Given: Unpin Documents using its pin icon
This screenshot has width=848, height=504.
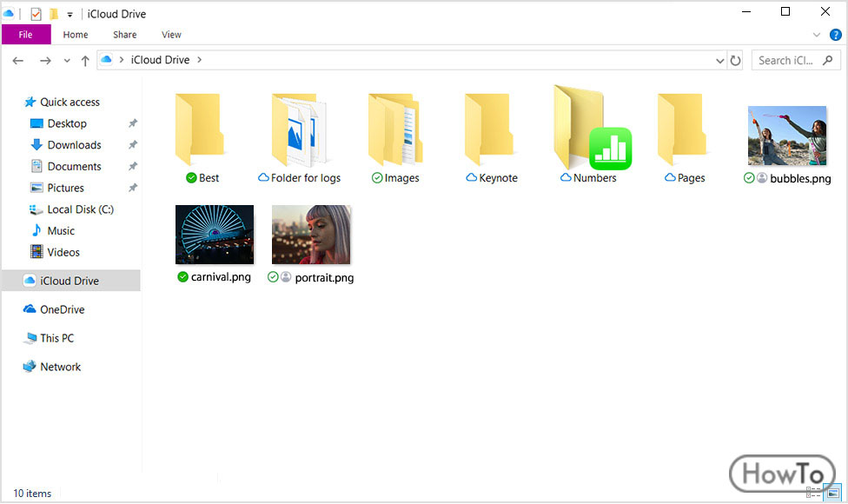Looking at the screenshot, I should pyautogui.click(x=132, y=167).
